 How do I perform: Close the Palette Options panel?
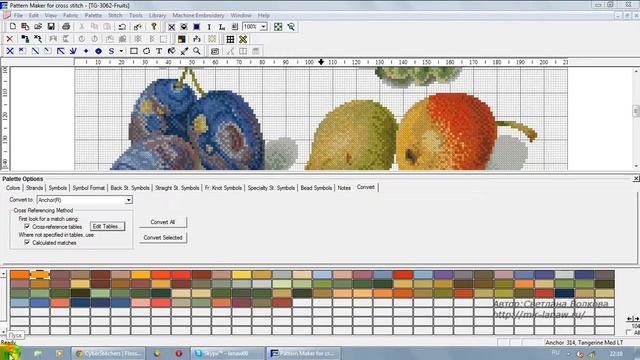click(636, 179)
